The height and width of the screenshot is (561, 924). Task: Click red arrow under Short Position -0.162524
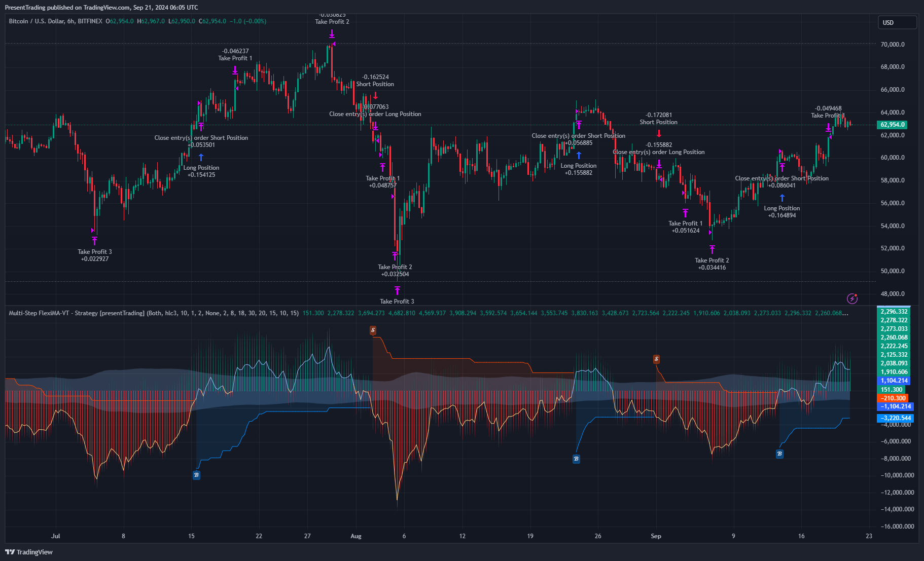tap(375, 95)
